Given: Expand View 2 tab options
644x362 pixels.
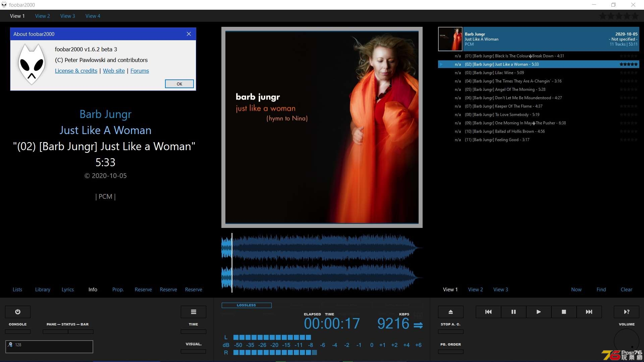Looking at the screenshot, I should click(x=43, y=16).
